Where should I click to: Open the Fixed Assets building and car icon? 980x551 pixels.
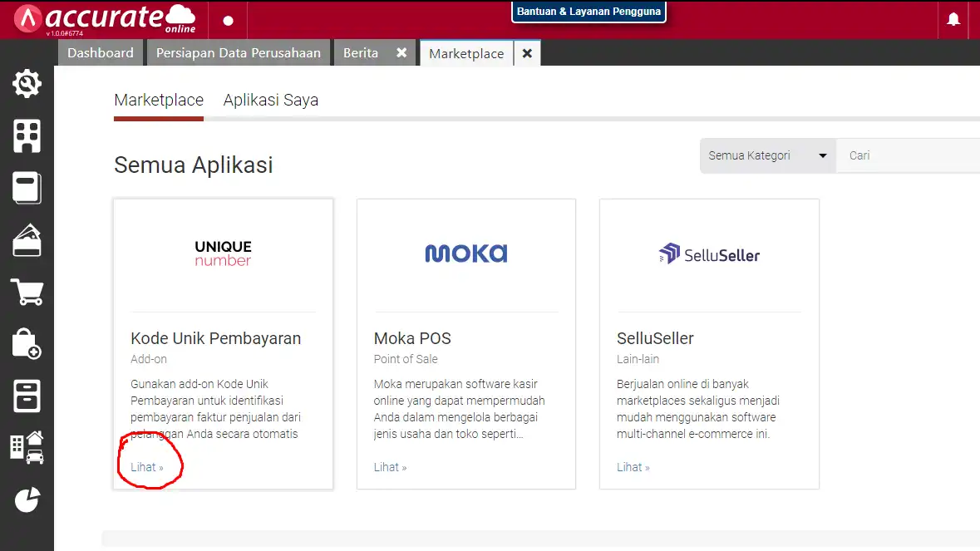pos(27,447)
